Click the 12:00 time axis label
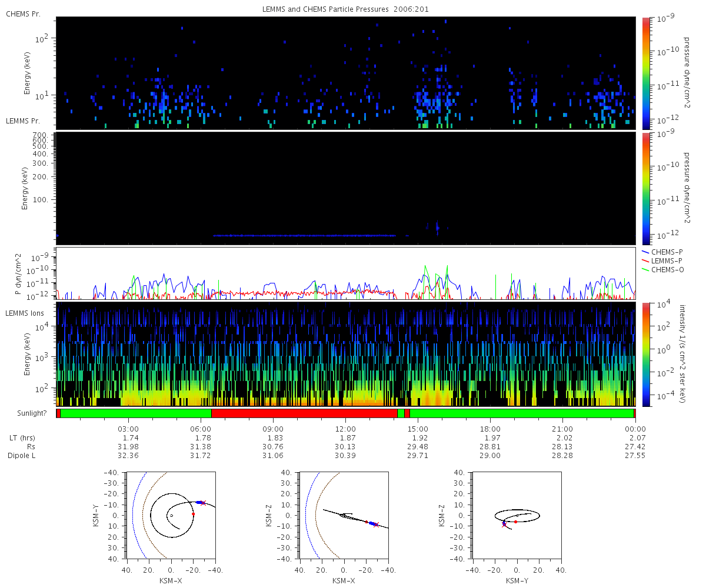 [345, 429]
